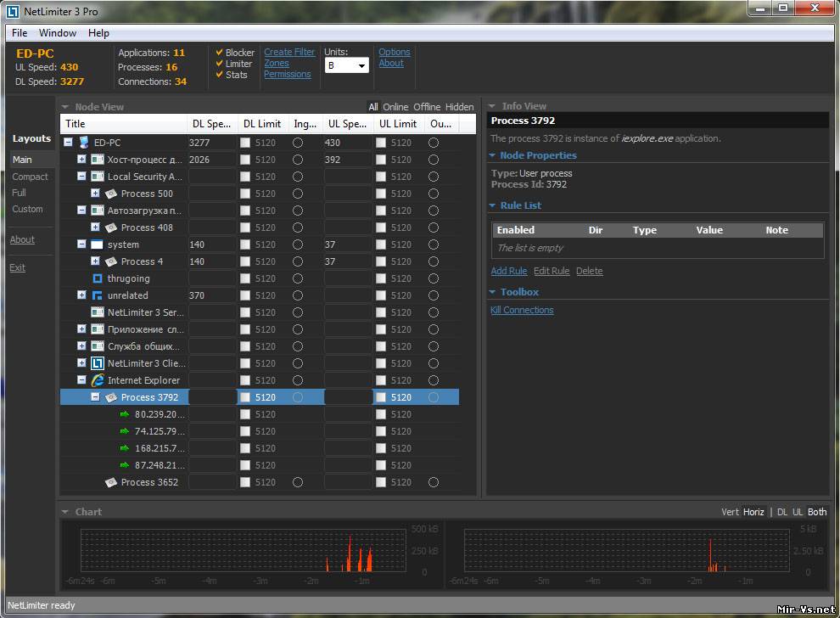
Task: Open the Units dropdown
Action: [347, 65]
